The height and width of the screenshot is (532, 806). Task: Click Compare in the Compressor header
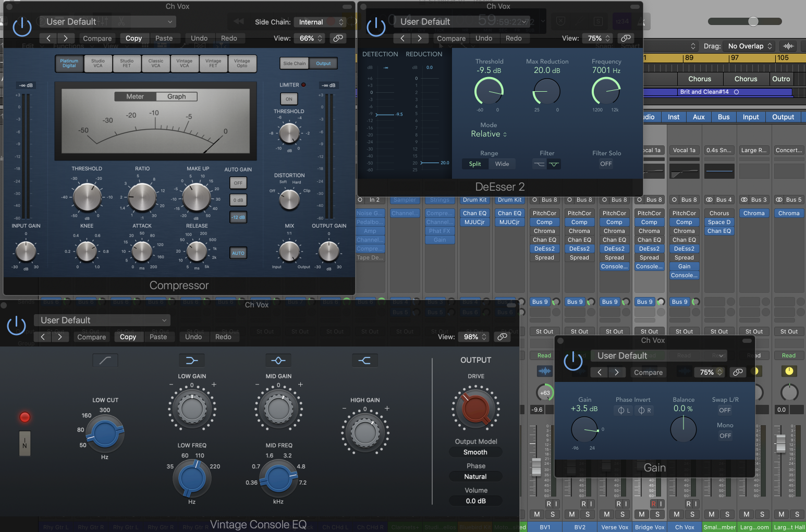(97, 38)
